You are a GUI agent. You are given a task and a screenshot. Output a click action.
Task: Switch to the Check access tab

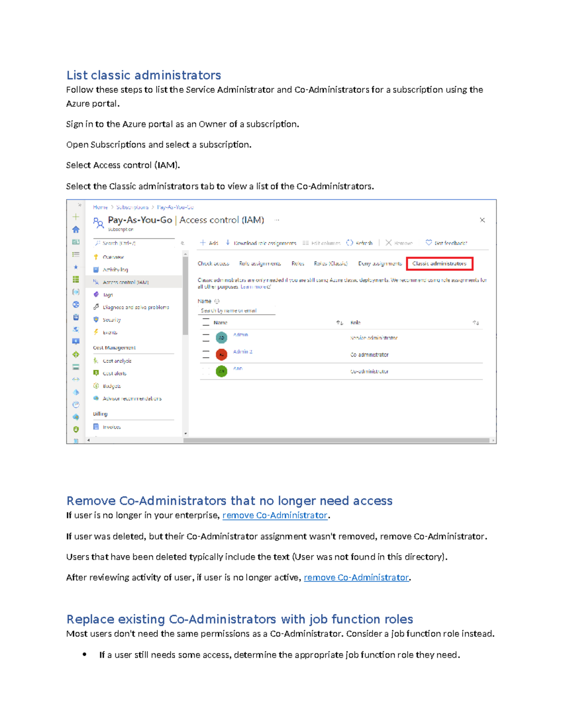click(213, 263)
